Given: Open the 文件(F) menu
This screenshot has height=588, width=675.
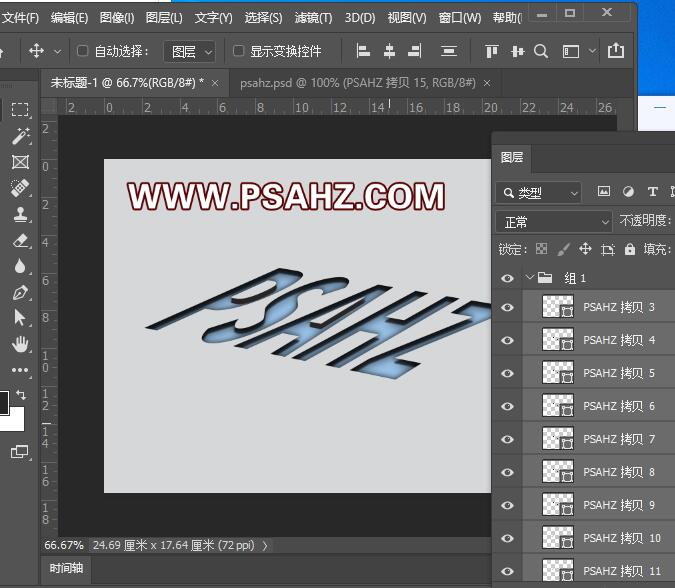Looking at the screenshot, I should tap(20, 18).
